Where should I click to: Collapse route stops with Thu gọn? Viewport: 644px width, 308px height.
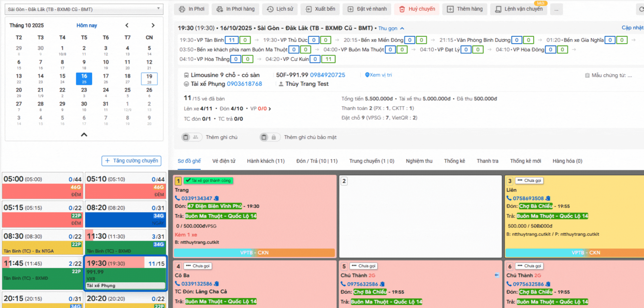[391, 28]
